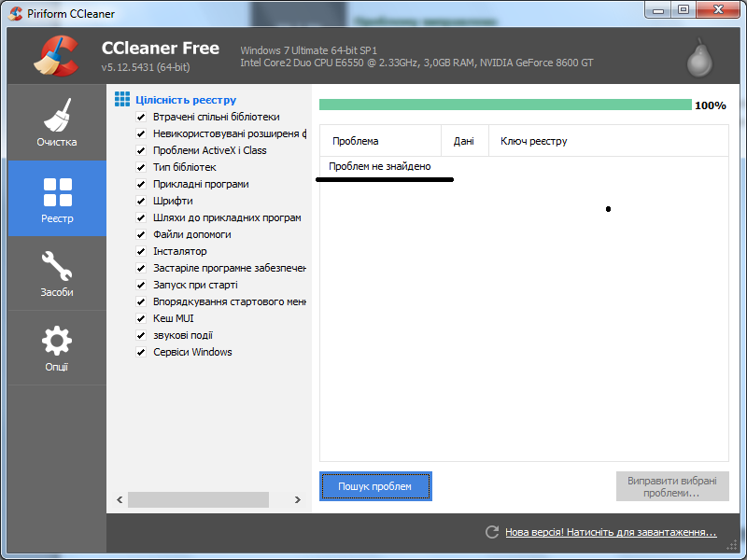Click the Piriform CCleaner title bar icon
Viewport: 747px width, 560px height.
pos(15,13)
